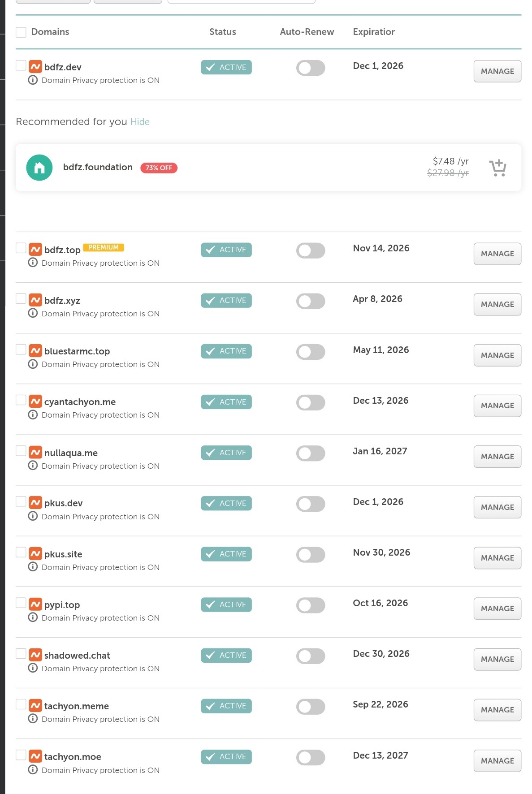The width and height of the screenshot is (532, 794).
Task: Click MANAGE button for tachyon.moe
Action: (x=497, y=761)
